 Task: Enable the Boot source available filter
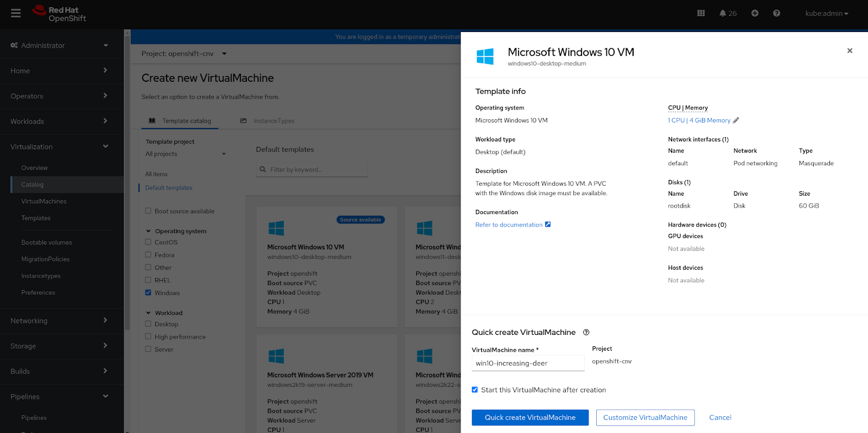[x=148, y=211]
